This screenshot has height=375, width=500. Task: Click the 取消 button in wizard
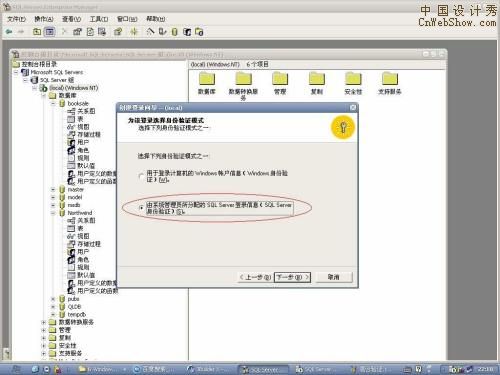tap(334, 277)
